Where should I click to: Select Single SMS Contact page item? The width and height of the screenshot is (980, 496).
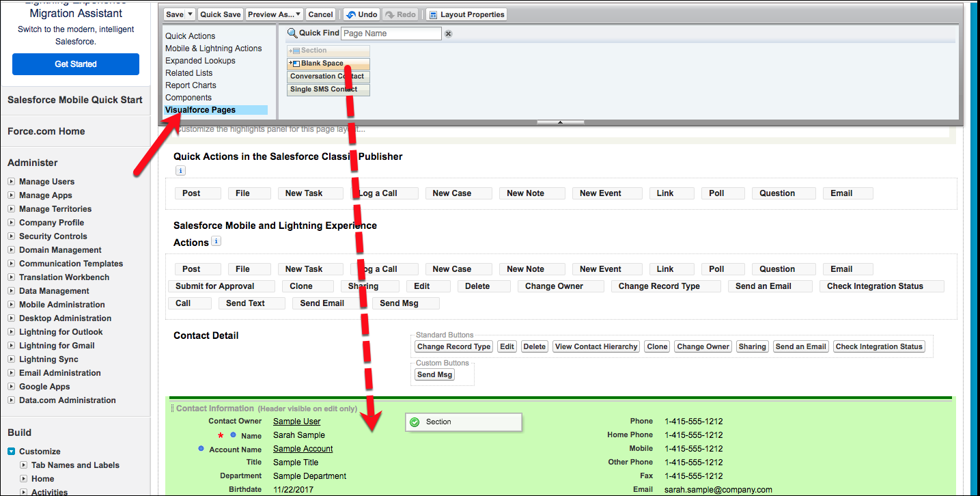[328, 89]
